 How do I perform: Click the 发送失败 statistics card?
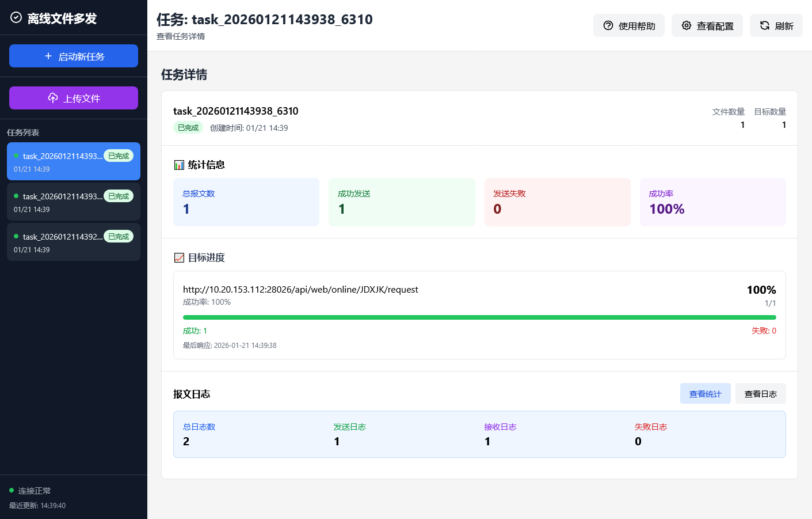click(557, 202)
